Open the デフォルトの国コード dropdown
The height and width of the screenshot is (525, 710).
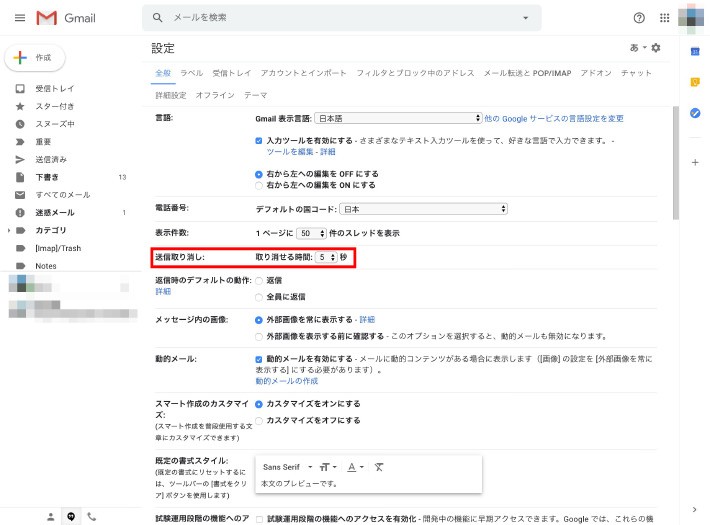423,209
